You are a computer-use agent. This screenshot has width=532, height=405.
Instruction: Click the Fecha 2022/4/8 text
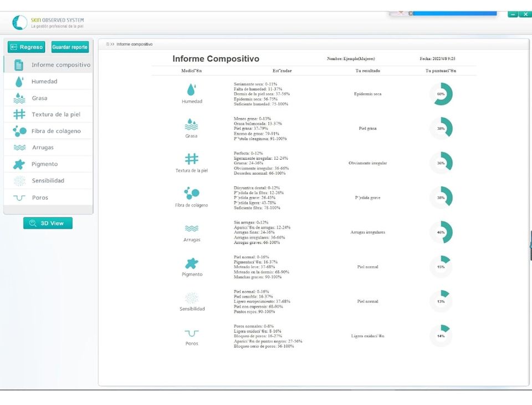(437, 59)
